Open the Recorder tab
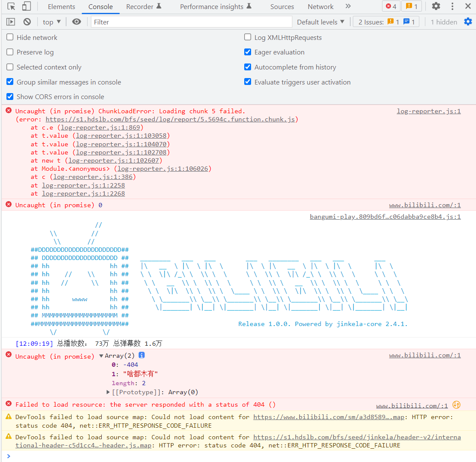 (144, 7)
